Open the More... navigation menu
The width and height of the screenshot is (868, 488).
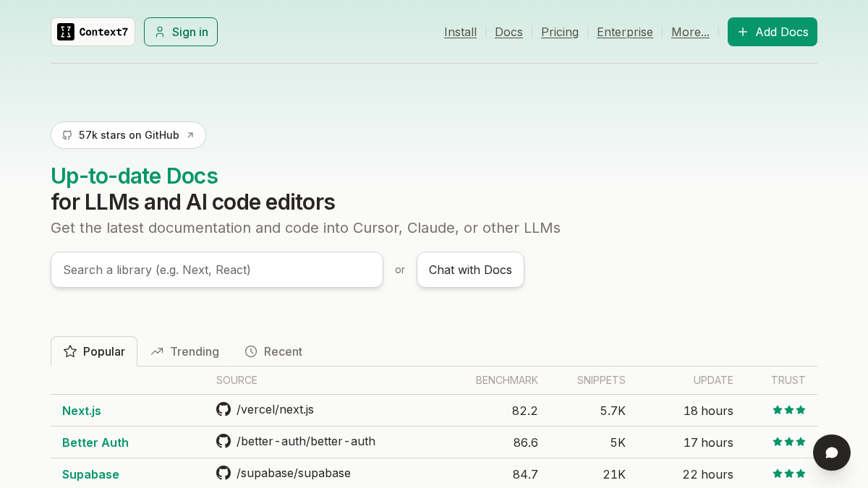coord(690,32)
